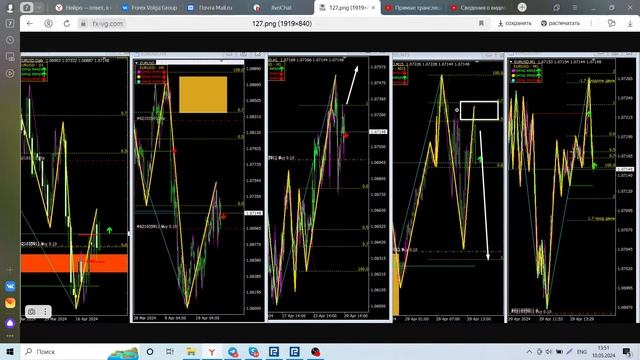Open Telegram from the taskbar

pyautogui.click(x=233, y=352)
